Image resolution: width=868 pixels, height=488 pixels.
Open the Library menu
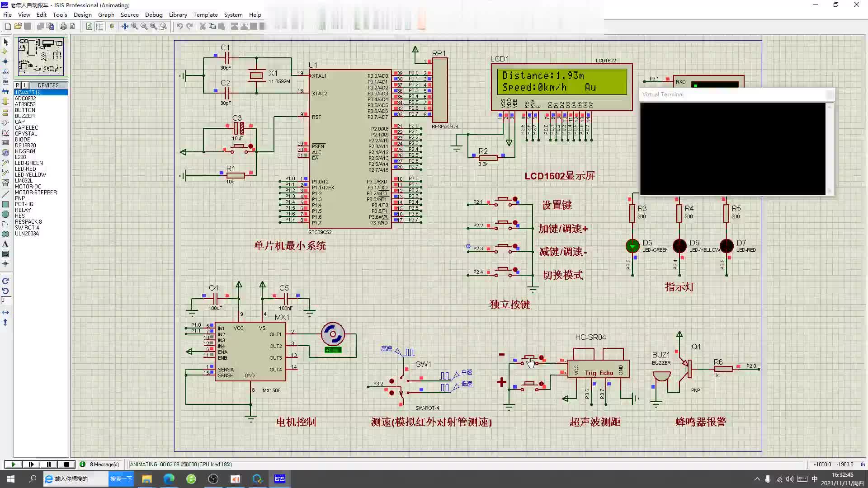178,14
